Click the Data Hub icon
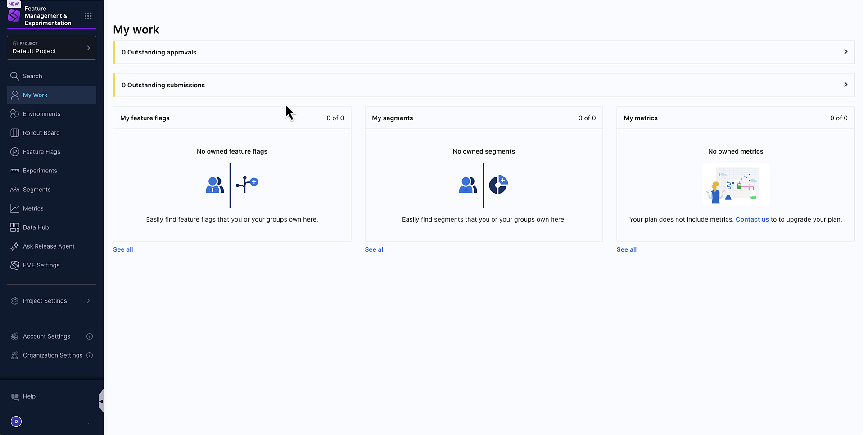868x435 pixels. click(15, 227)
